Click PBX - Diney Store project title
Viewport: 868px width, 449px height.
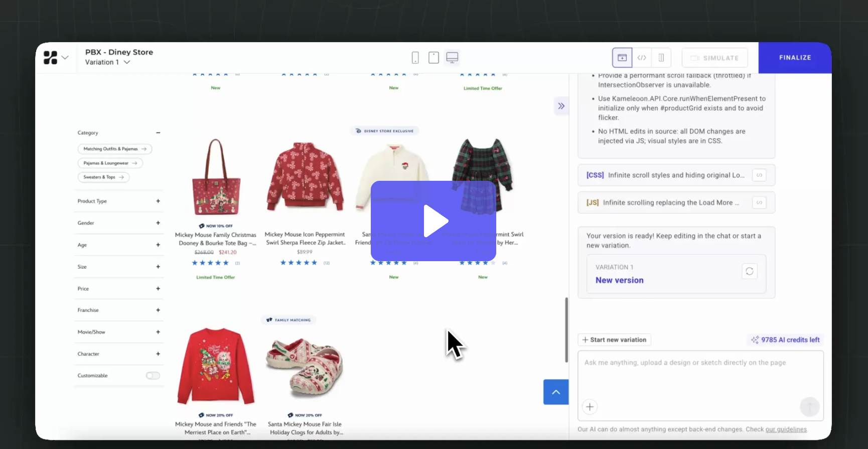[x=119, y=52]
